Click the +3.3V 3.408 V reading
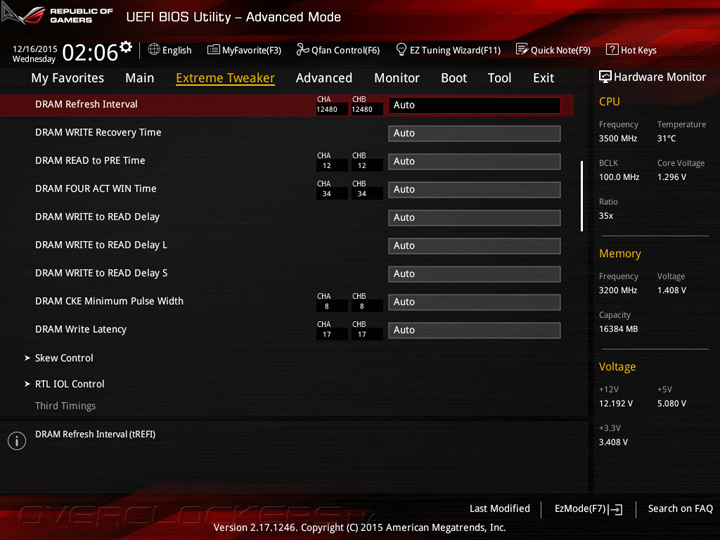Screen dimensions: 720x540 [x=613, y=442]
